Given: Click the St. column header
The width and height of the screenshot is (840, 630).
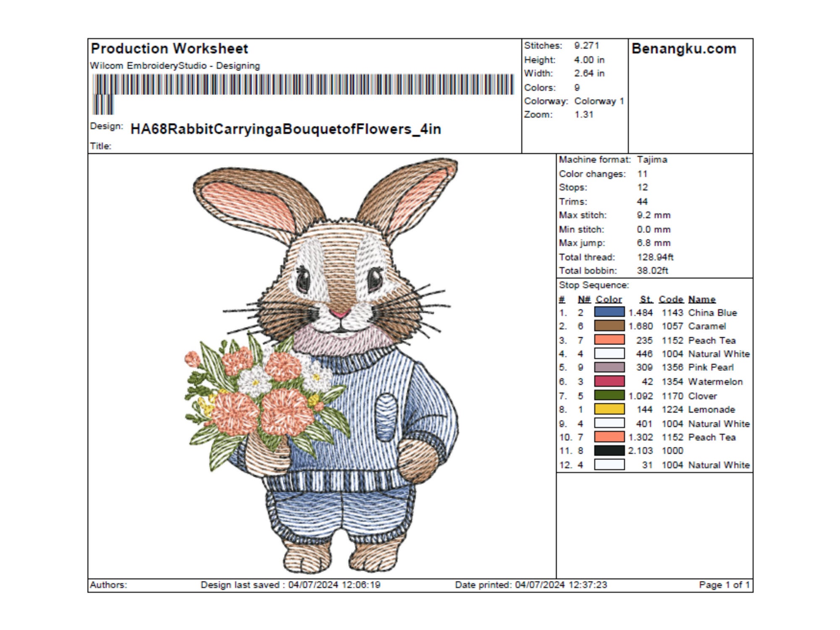Looking at the screenshot, I should click(x=646, y=299).
